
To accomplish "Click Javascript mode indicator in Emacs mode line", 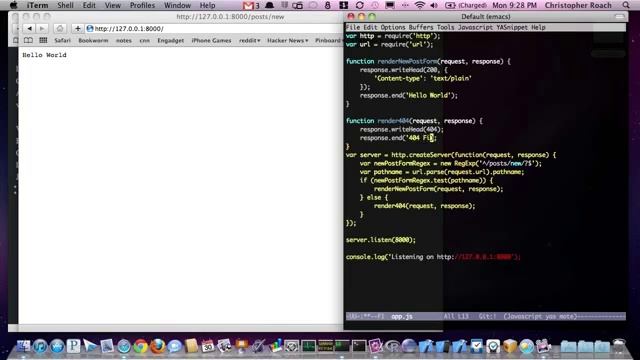I will click(540, 316).
